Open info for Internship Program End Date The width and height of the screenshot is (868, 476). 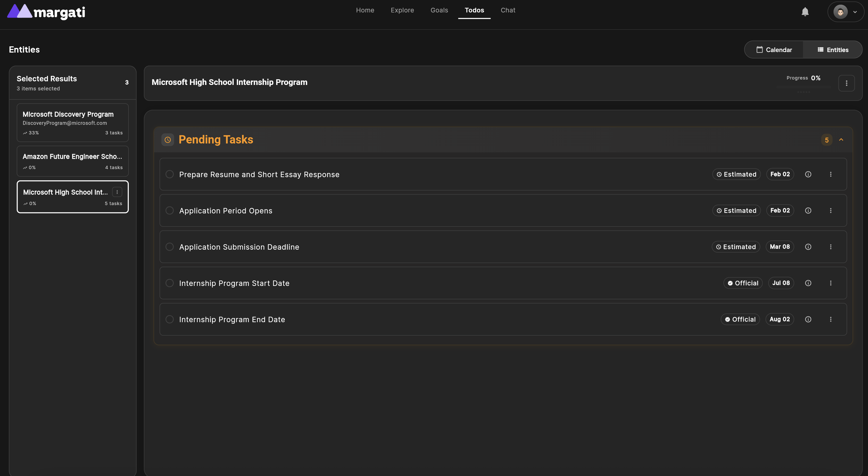[x=808, y=319]
